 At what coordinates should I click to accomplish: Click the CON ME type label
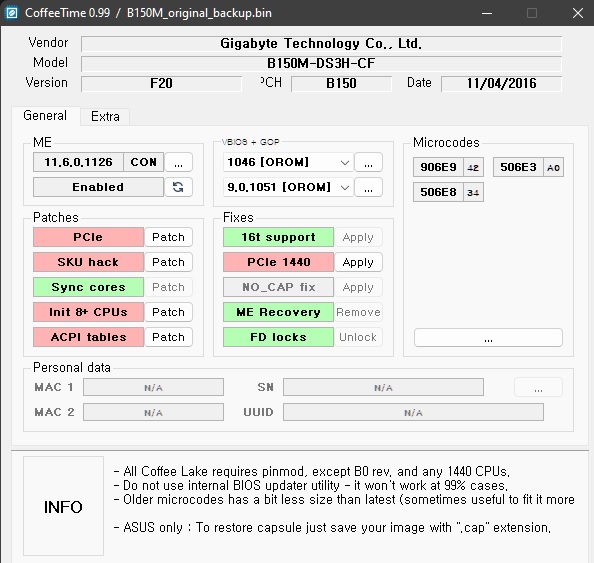144,162
